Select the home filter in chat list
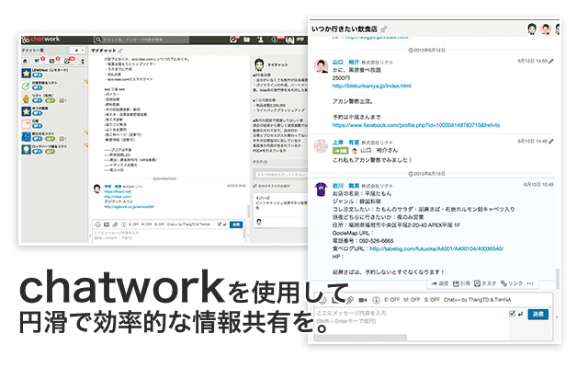Screen dimensions: 588x368 [x=25, y=61]
